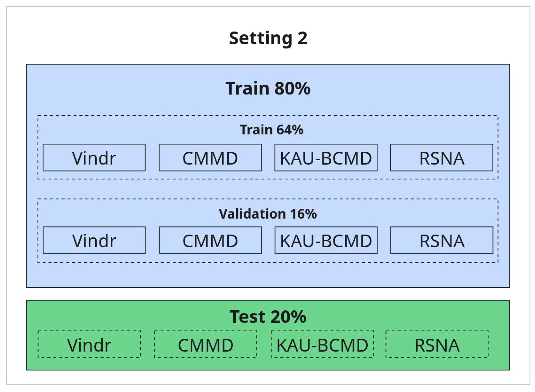
Task: Select KAU-BCMD box in Validation 16% group
Action: coord(326,240)
